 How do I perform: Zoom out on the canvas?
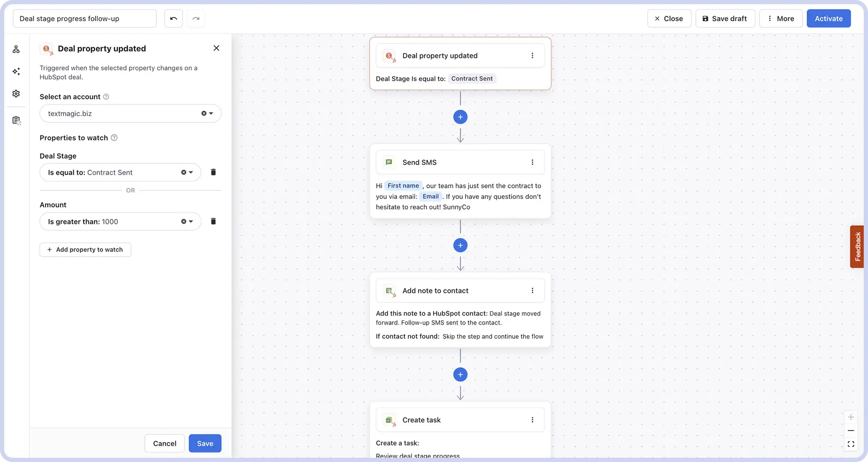(851, 431)
